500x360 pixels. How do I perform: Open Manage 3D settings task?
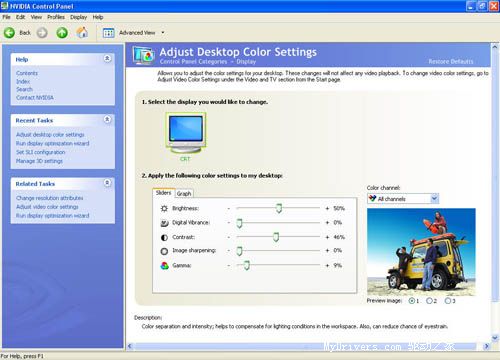(x=39, y=161)
